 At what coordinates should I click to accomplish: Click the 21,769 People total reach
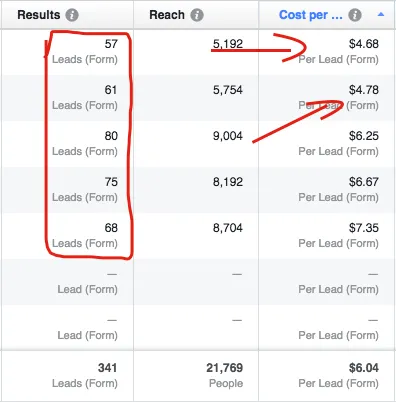click(x=225, y=375)
